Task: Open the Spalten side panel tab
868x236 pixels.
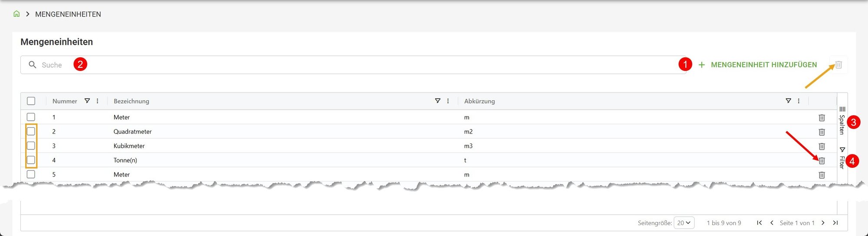Action: click(842, 120)
